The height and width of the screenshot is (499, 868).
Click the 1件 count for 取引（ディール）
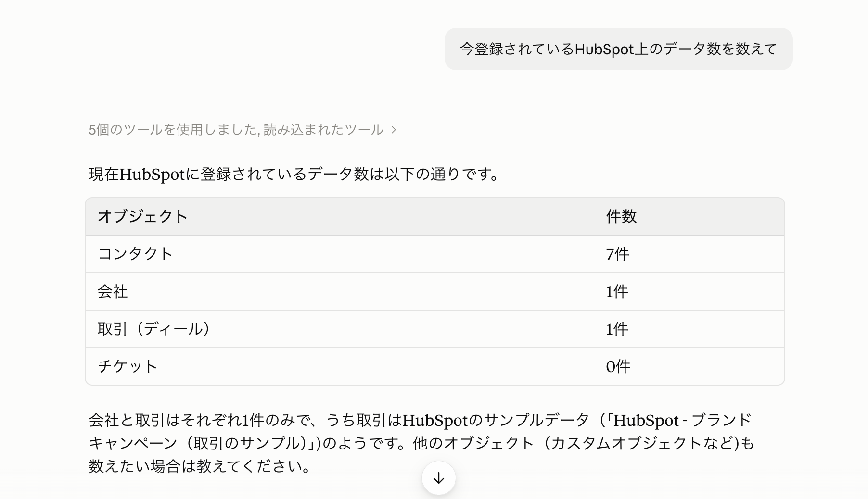click(617, 329)
